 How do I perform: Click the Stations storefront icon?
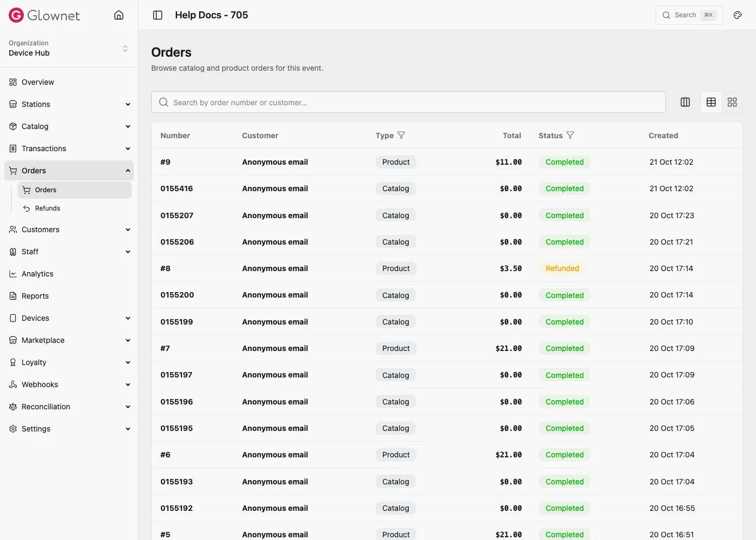point(13,104)
